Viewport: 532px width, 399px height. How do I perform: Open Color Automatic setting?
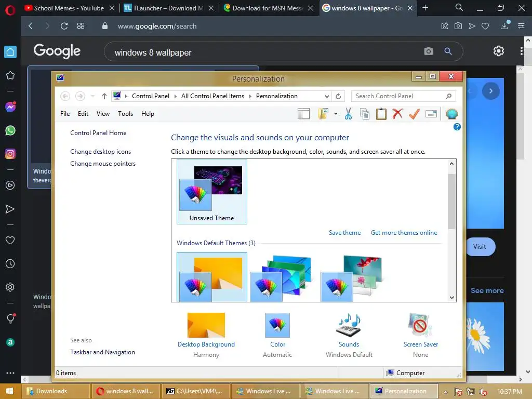277,335
